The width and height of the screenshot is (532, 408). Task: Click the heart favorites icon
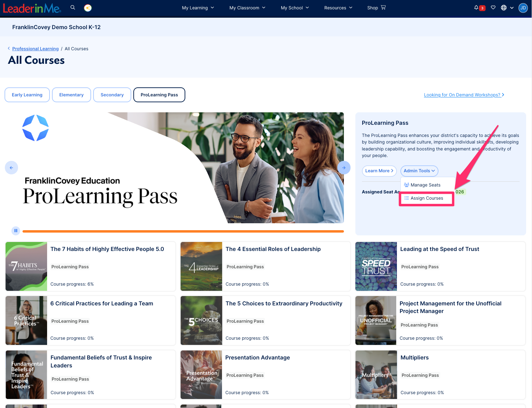(493, 8)
